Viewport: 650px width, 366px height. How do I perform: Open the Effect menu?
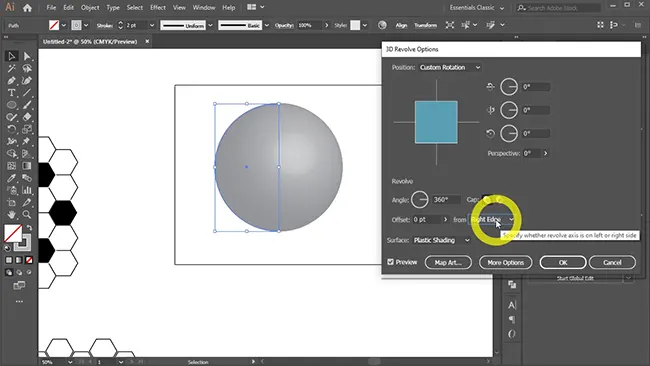158,7
